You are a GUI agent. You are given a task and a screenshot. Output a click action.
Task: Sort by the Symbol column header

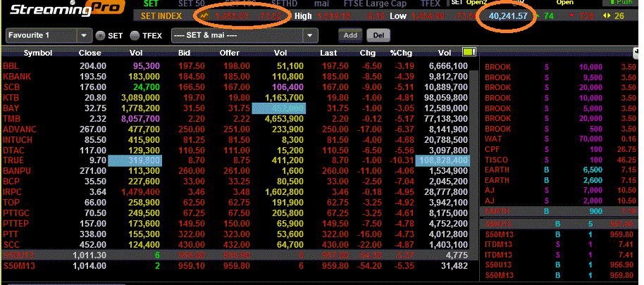click(38, 53)
